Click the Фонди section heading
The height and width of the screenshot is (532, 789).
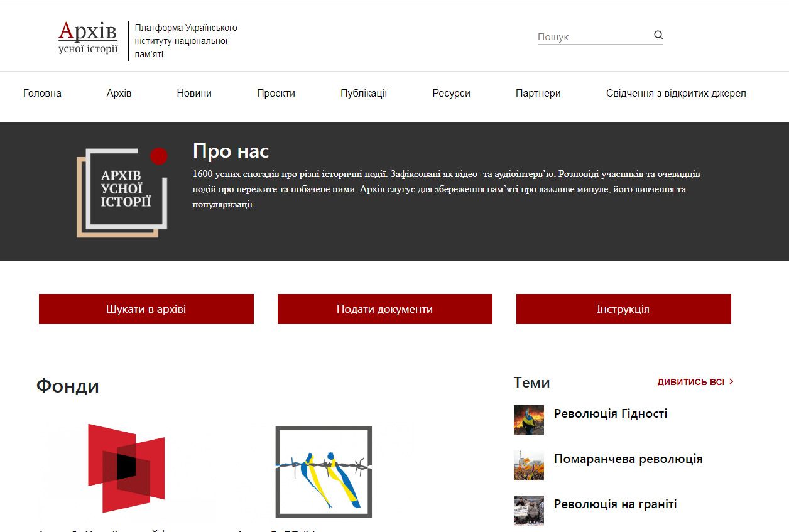tap(68, 386)
